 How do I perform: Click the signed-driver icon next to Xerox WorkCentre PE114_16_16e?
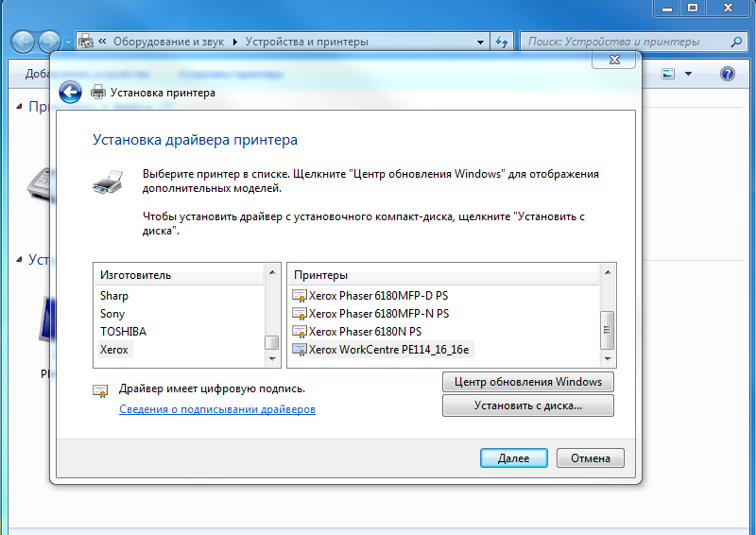click(300, 350)
